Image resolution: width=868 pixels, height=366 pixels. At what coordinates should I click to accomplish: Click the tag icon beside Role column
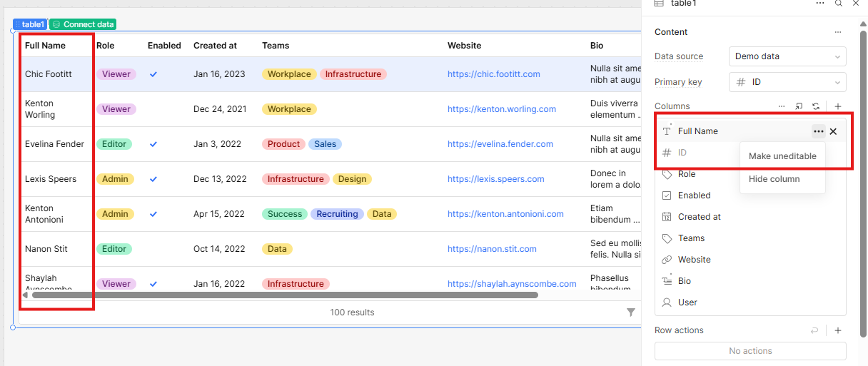point(667,174)
